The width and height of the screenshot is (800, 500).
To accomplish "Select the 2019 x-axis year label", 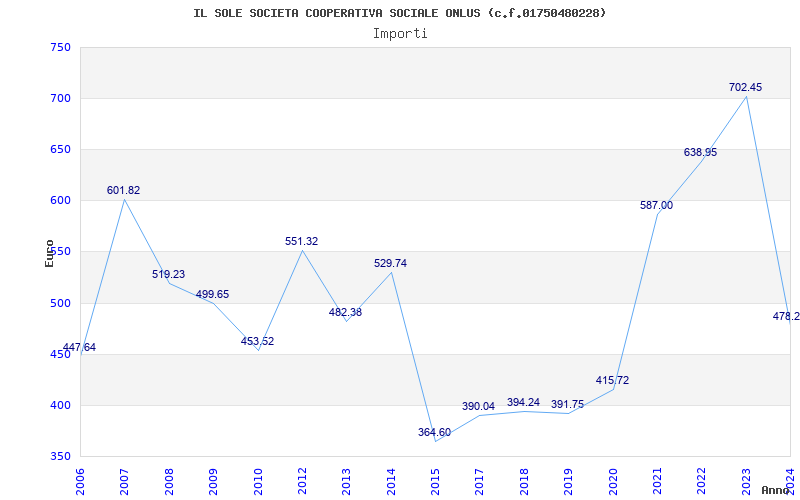I will (x=568, y=481).
